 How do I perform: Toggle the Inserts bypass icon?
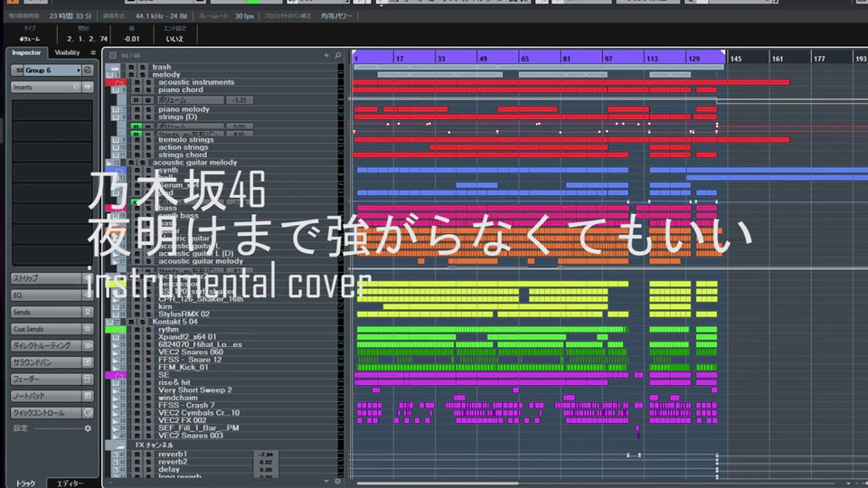[x=77, y=87]
